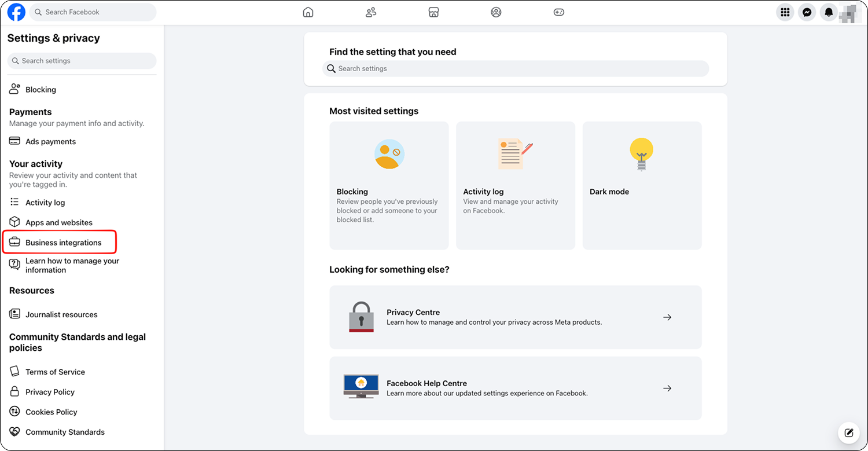Open the Privacy Policy link

click(x=50, y=392)
